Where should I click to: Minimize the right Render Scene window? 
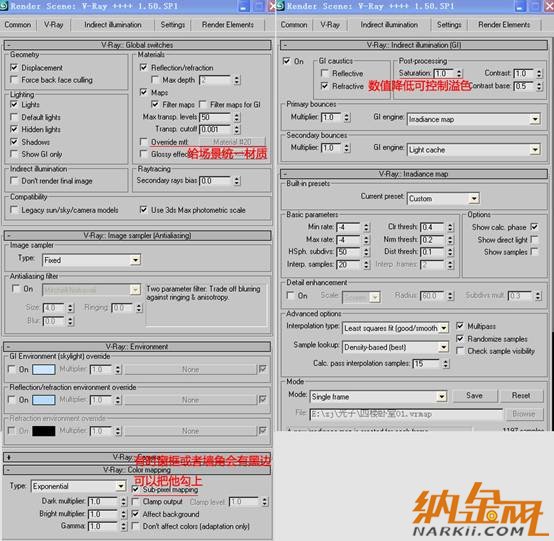(520, 6)
